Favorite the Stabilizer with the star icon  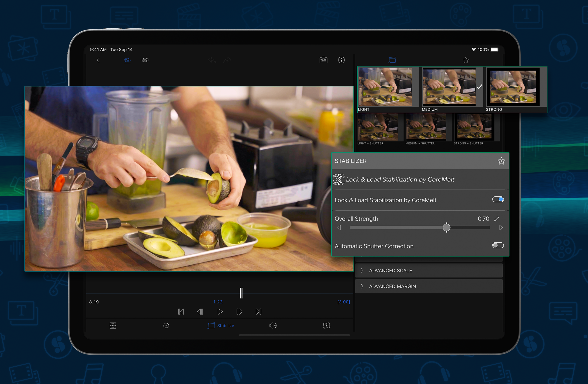[x=501, y=161]
